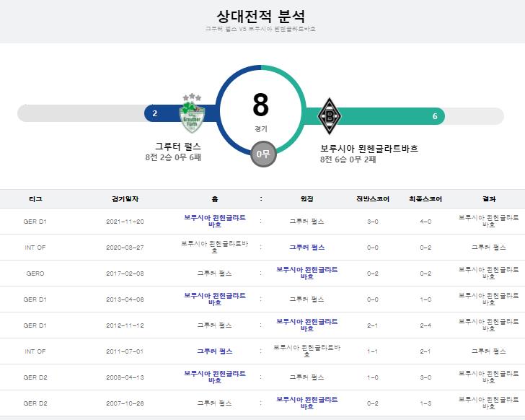Open away team link in 2017-02-08 row

point(306,273)
